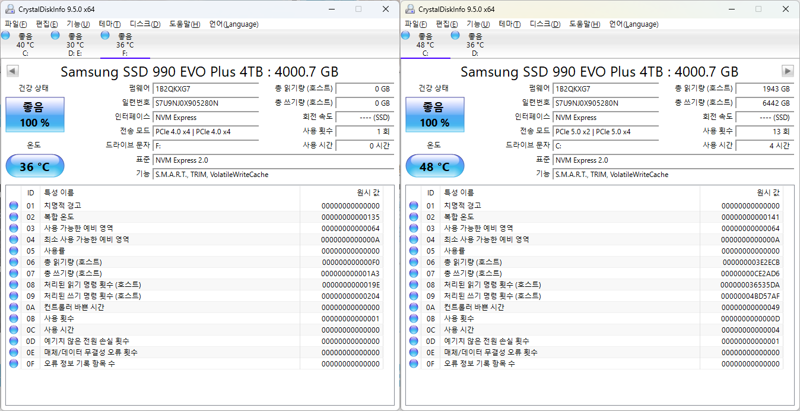
Task: Click transfer mode field PCIe 4.0 x4 | PCIe 4.0 x4
Action: pos(206,132)
